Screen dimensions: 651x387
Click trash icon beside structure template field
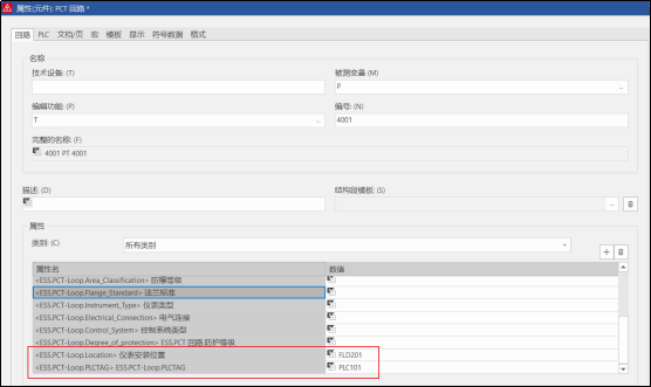coord(630,204)
